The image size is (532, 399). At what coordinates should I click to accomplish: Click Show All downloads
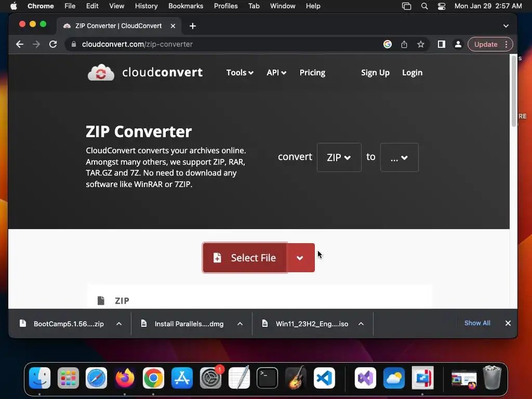477,323
